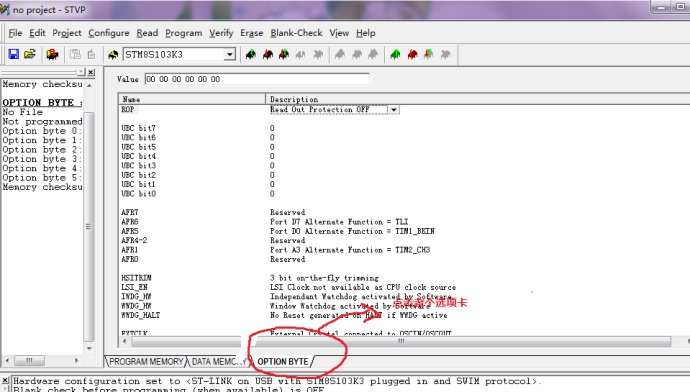The image size is (690, 392).
Task: Open the Configure menu
Action: (109, 33)
